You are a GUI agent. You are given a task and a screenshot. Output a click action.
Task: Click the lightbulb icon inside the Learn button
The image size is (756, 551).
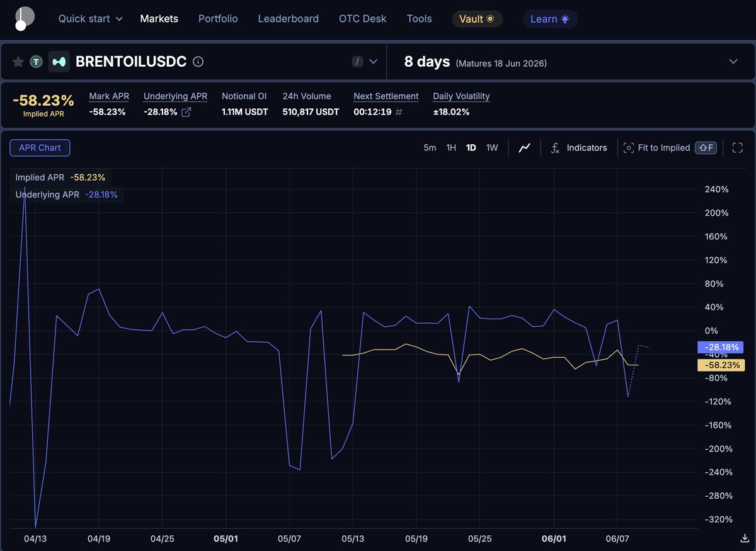(x=565, y=19)
